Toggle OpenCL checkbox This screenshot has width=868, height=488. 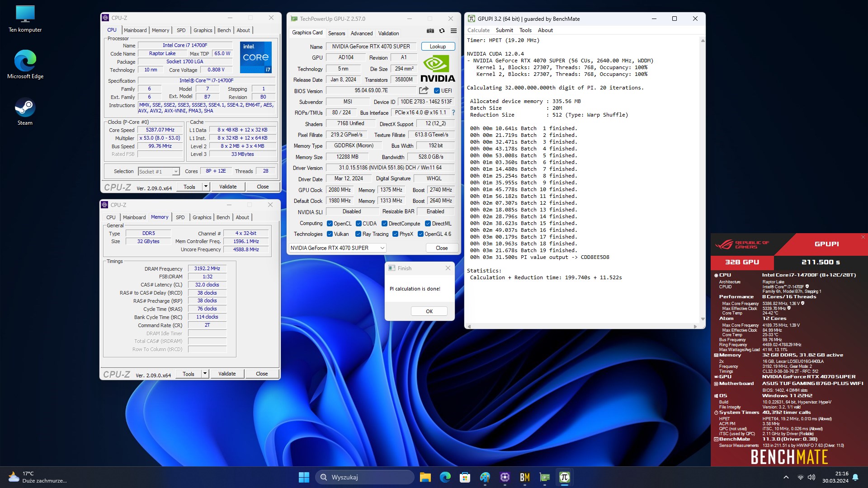[330, 224]
